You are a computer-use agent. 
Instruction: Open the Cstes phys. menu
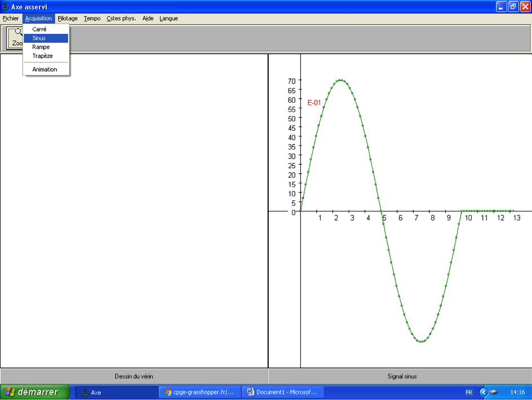click(x=121, y=19)
